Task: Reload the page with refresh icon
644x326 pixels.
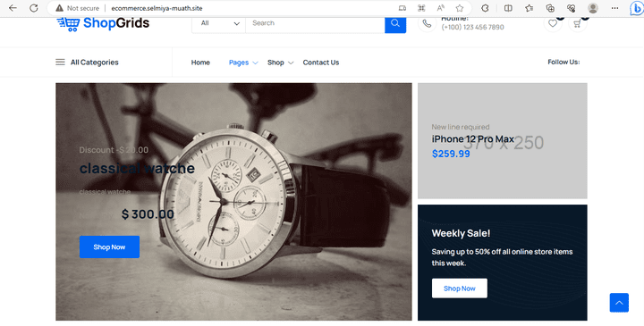Action: [x=34, y=8]
